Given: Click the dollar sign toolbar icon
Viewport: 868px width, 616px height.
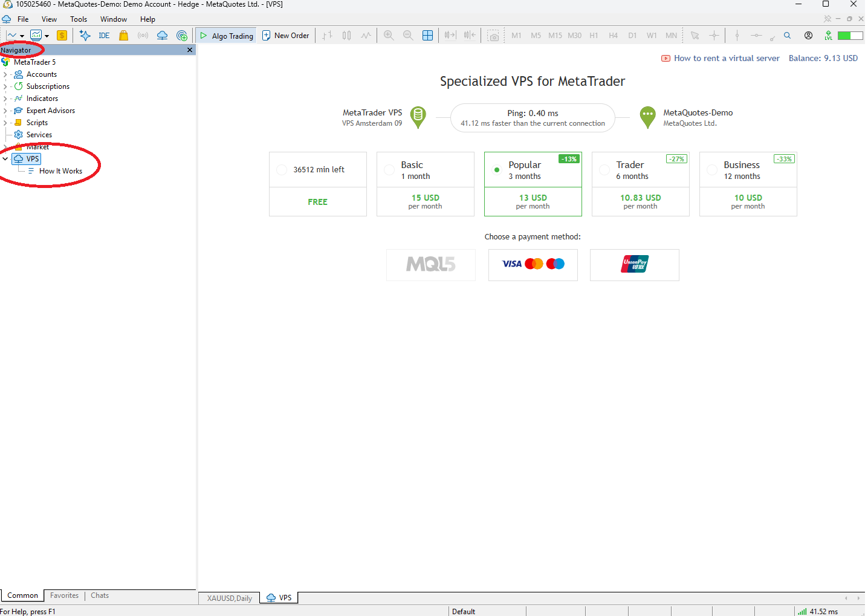Looking at the screenshot, I should pos(62,36).
